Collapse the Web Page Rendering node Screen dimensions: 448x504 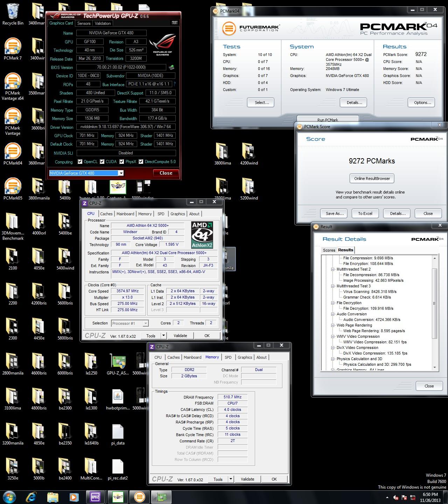point(333,325)
